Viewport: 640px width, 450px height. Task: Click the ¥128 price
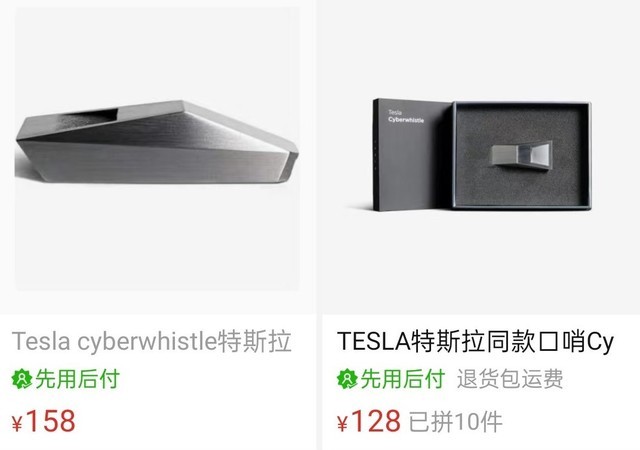pyautogui.click(x=369, y=421)
